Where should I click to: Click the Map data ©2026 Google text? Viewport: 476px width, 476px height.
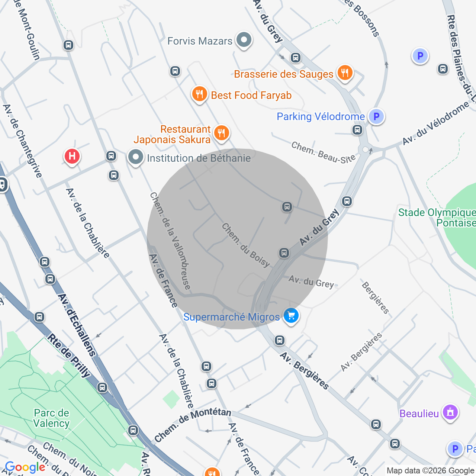(430, 471)
